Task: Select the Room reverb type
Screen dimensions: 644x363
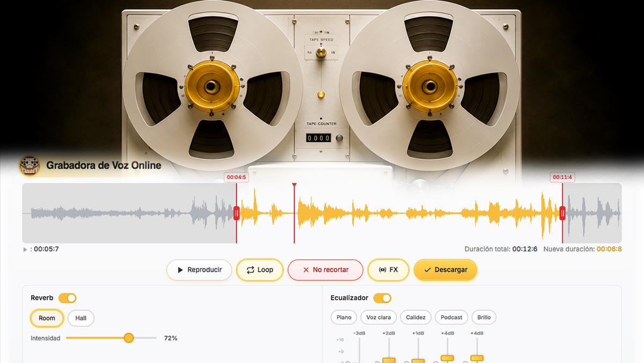Action: [47, 318]
